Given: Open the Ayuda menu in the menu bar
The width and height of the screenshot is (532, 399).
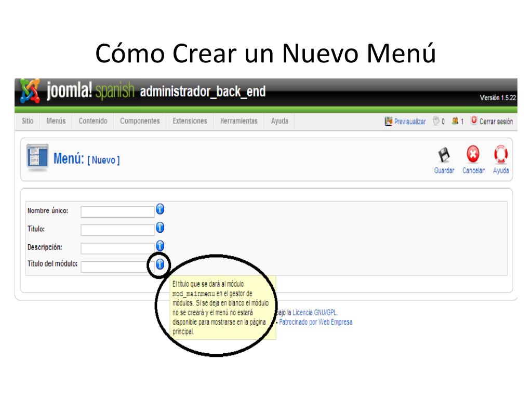Looking at the screenshot, I should [280, 121].
